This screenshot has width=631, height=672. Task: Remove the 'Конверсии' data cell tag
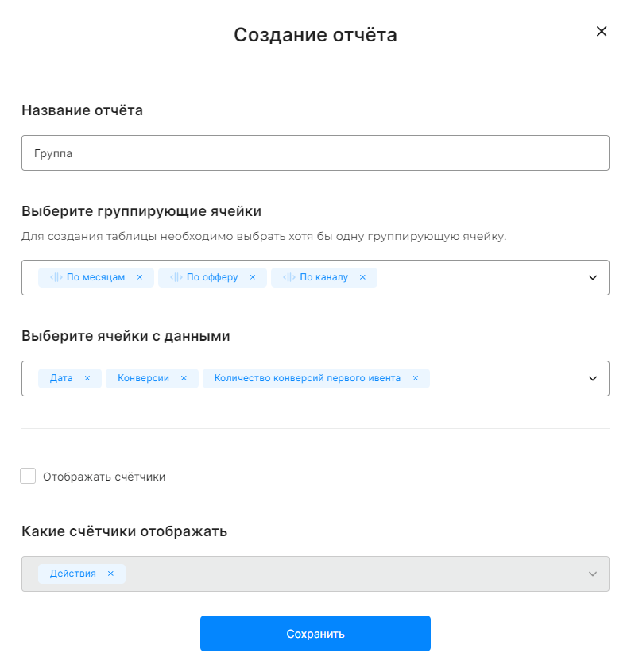point(184,378)
